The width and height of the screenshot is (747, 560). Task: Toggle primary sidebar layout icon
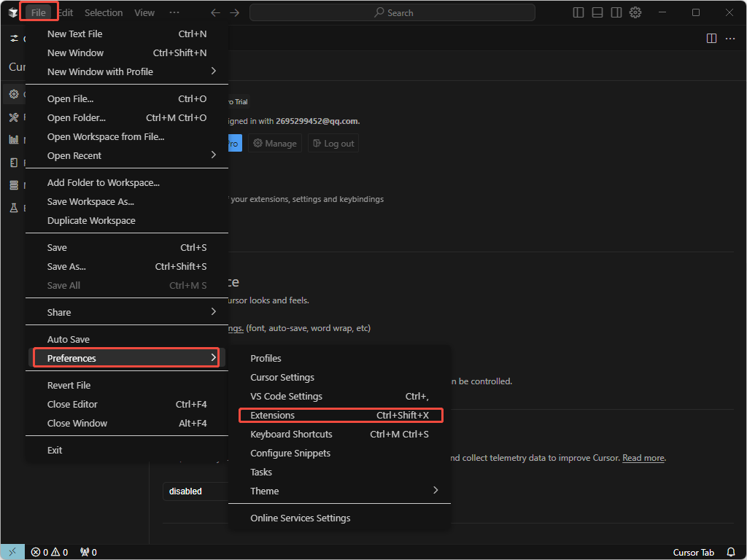[578, 12]
